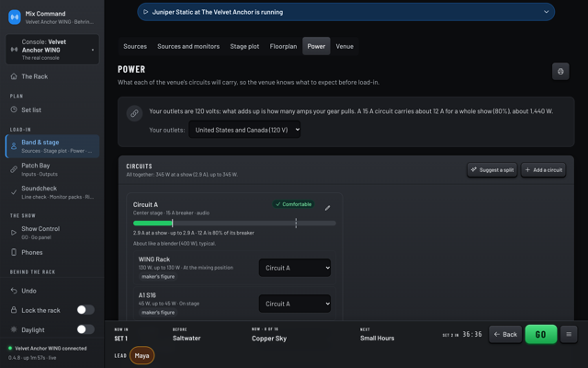This screenshot has height=368, width=588.
Task: Click the Circuit A title
Action: tap(145, 204)
